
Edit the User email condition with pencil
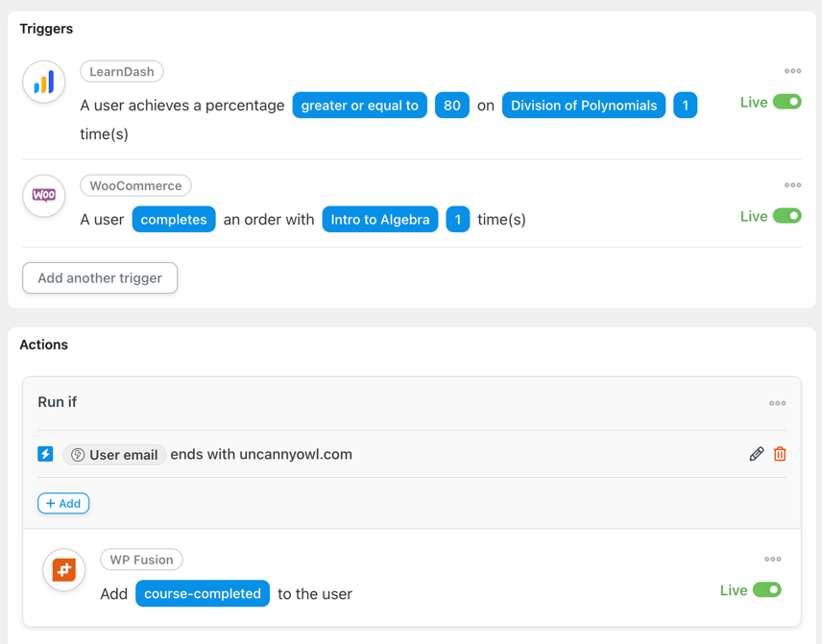click(757, 454)
